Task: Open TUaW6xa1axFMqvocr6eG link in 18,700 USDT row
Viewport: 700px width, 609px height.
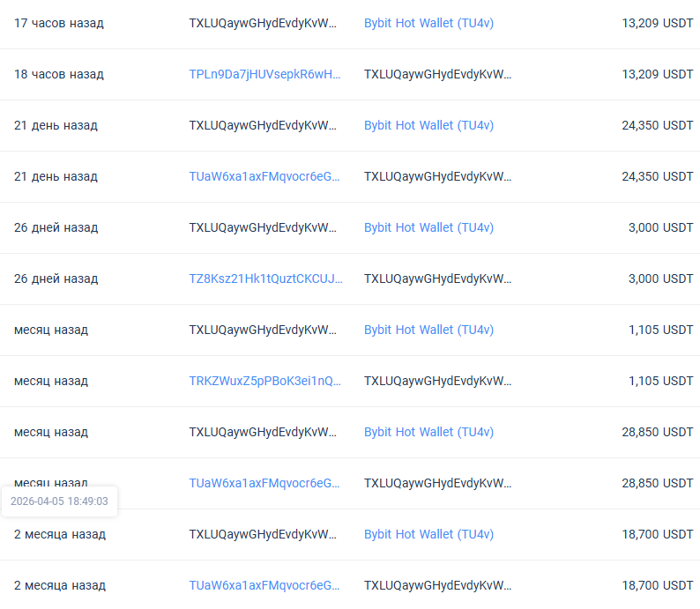Action: pyautogui.click(x=264, y=585)
